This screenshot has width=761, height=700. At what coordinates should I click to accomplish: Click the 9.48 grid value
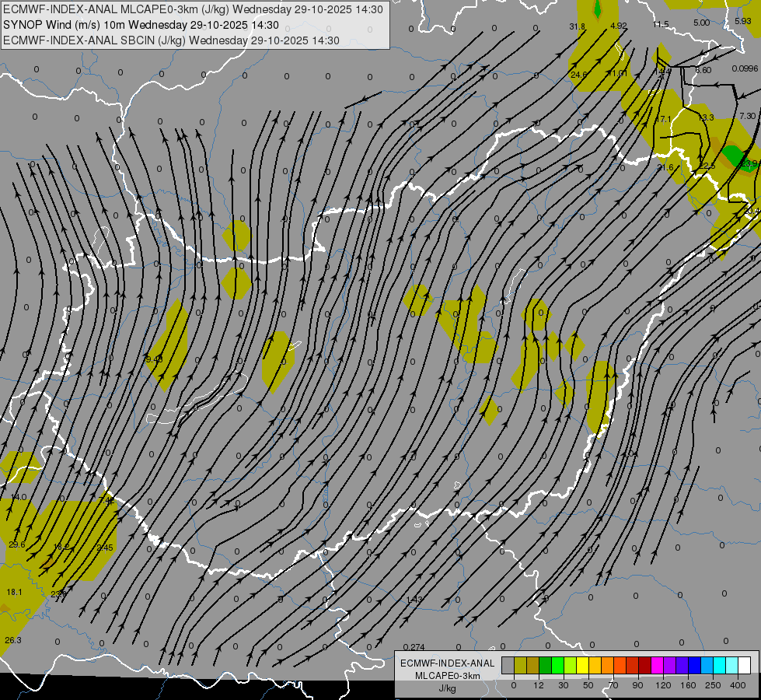[x=154, y=359]
